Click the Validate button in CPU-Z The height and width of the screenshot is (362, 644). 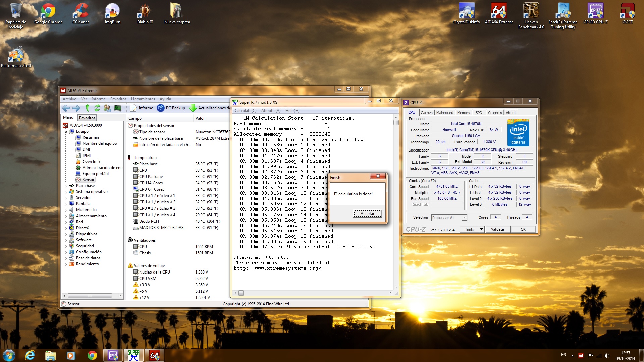[x=497, y=229]
